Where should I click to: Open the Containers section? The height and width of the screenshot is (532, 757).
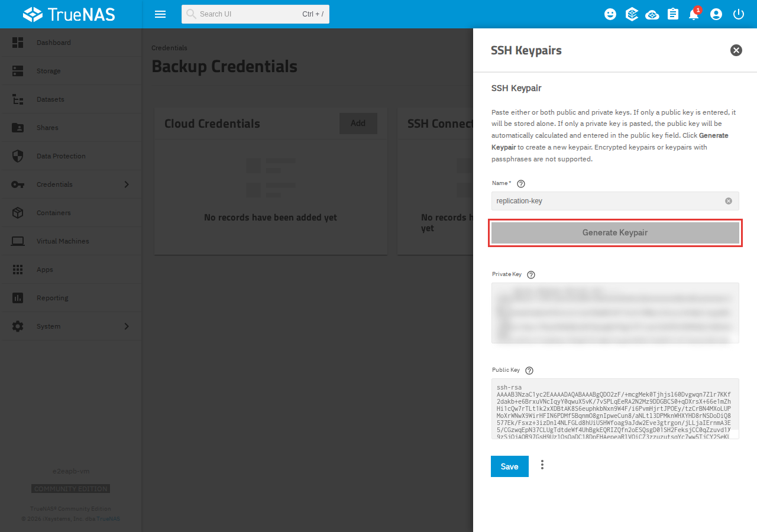tap(71, 213)
